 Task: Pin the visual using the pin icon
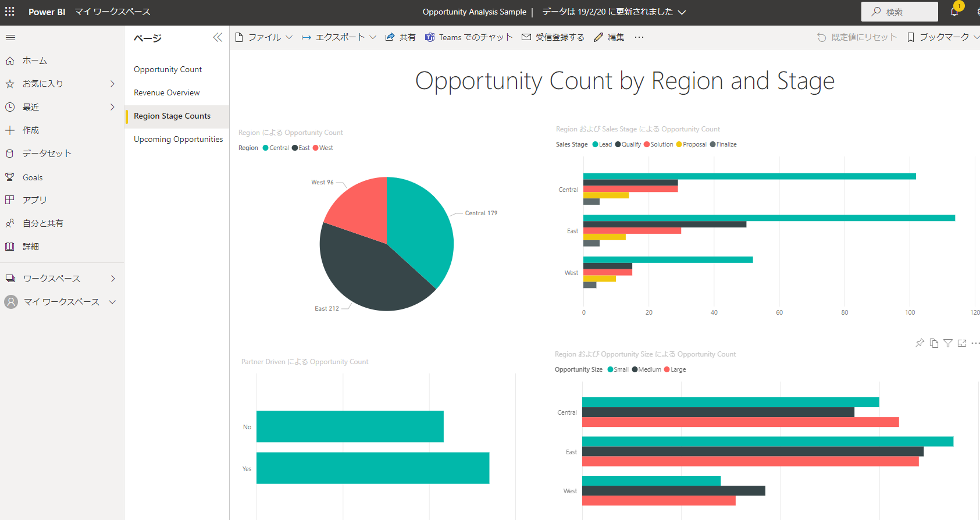coord(920,343)
